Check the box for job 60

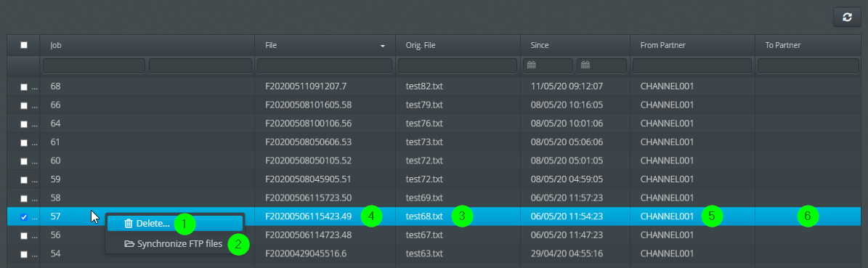[24, 161]
